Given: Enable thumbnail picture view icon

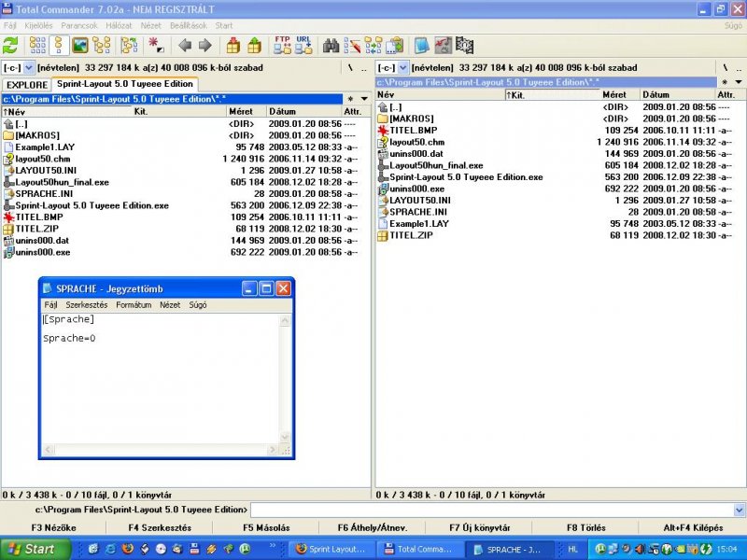Looking at the screenshot, I should click(80, 46).
